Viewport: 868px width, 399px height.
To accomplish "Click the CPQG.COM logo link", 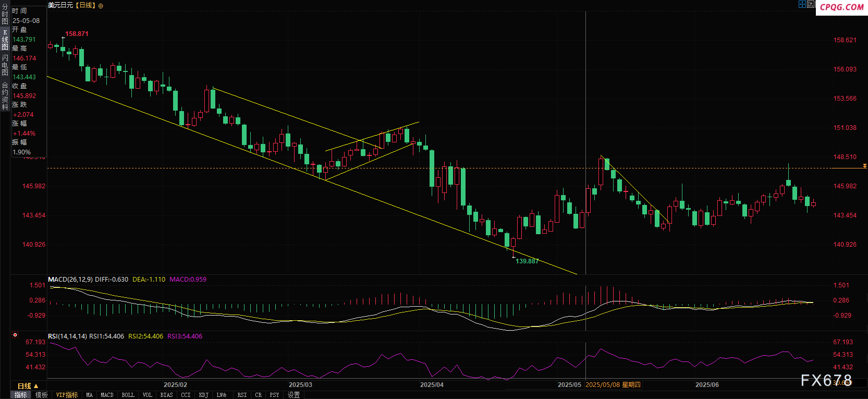I will [841, 7].
